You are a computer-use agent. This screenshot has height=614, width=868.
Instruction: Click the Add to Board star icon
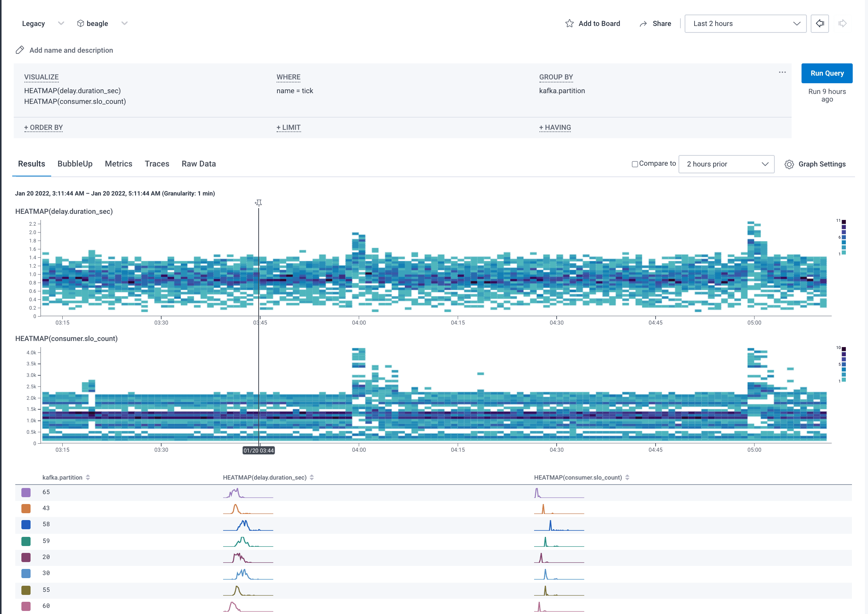pos(569,23)
